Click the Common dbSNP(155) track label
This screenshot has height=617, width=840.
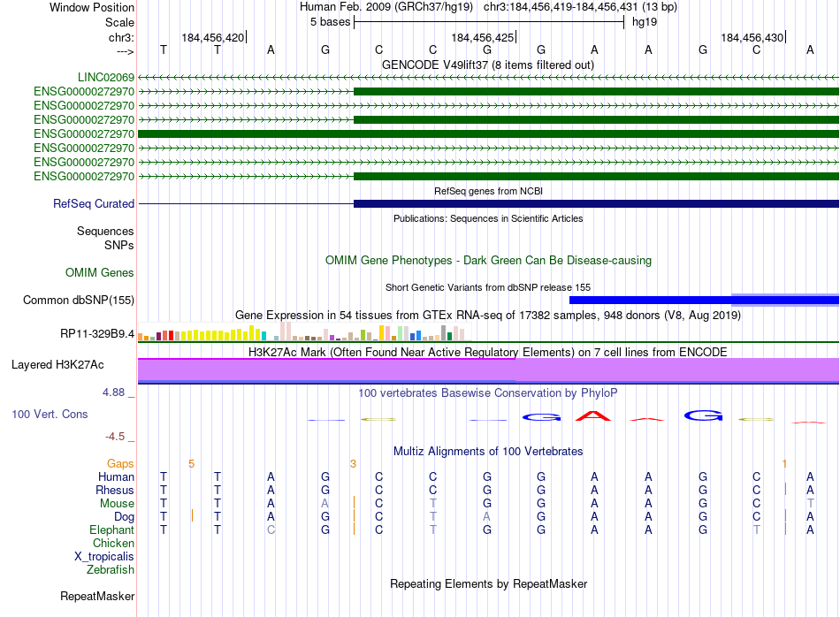[x=79, y=300]
